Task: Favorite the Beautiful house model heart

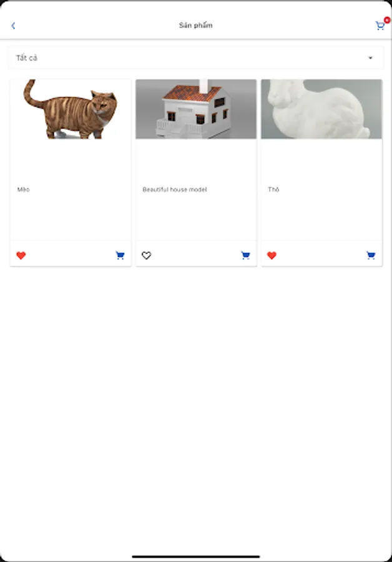Action: click(146, 255)
